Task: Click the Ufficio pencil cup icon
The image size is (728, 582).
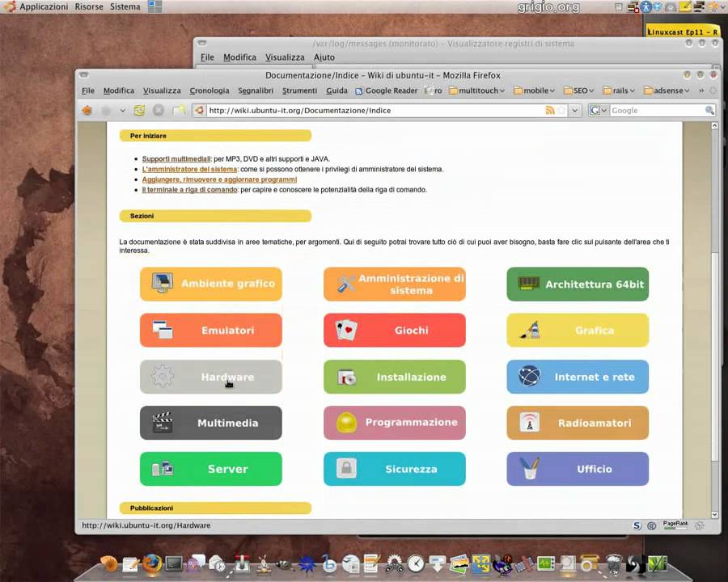Action: tap(530, 468)
